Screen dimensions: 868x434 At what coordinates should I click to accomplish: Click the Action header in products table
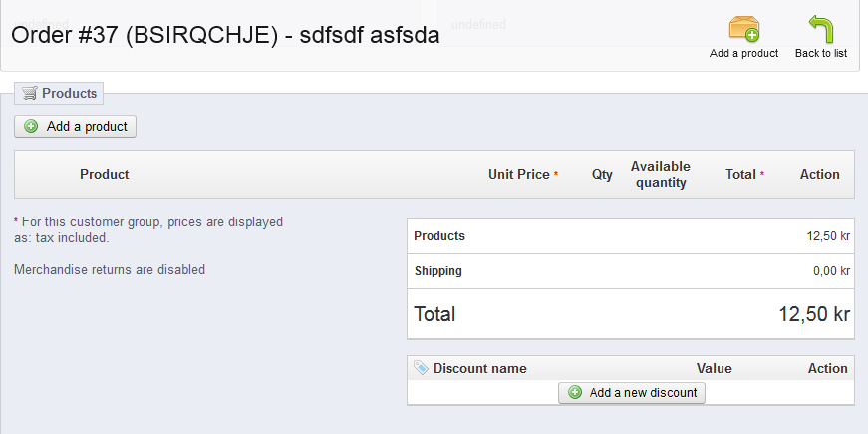coord(819,174)
